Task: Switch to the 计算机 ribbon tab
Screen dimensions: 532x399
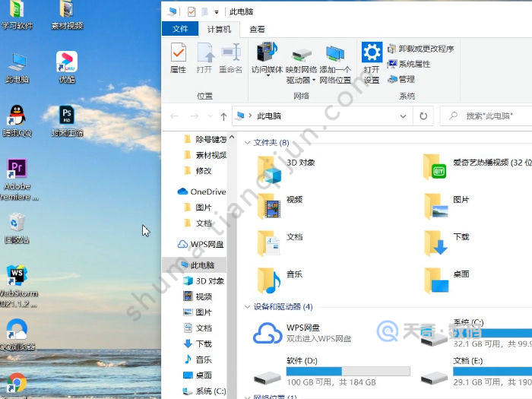Action: pos(219,29)
